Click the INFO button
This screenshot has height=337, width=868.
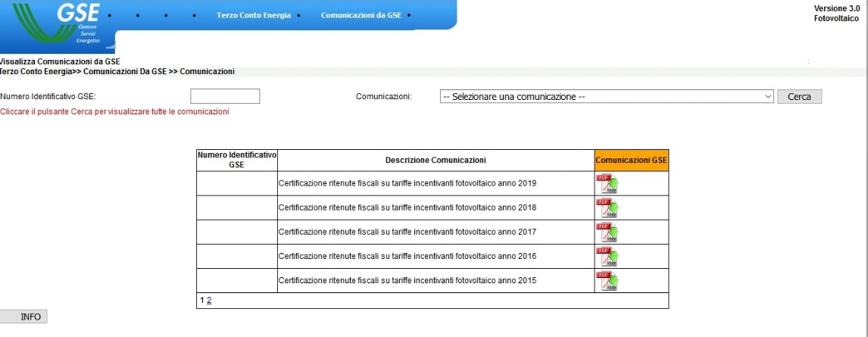tap(23, 317)
